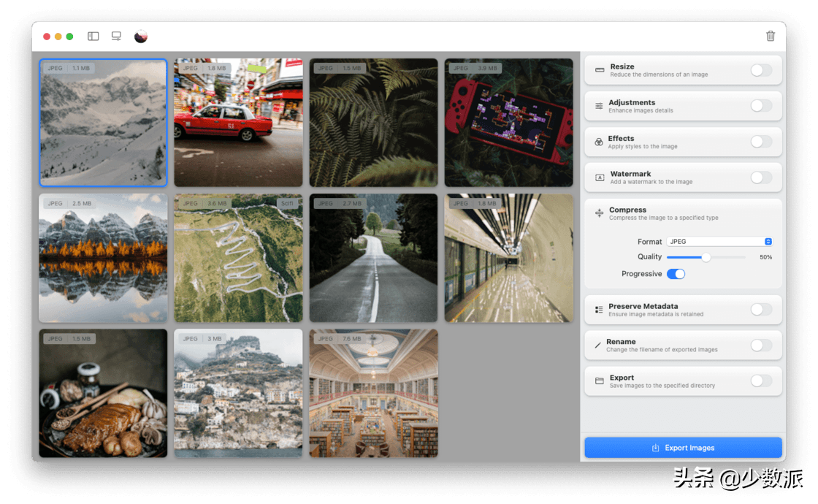Click the Adjustments sliders icon
Viewport: 818px width, 504px height.
(600, 106)
